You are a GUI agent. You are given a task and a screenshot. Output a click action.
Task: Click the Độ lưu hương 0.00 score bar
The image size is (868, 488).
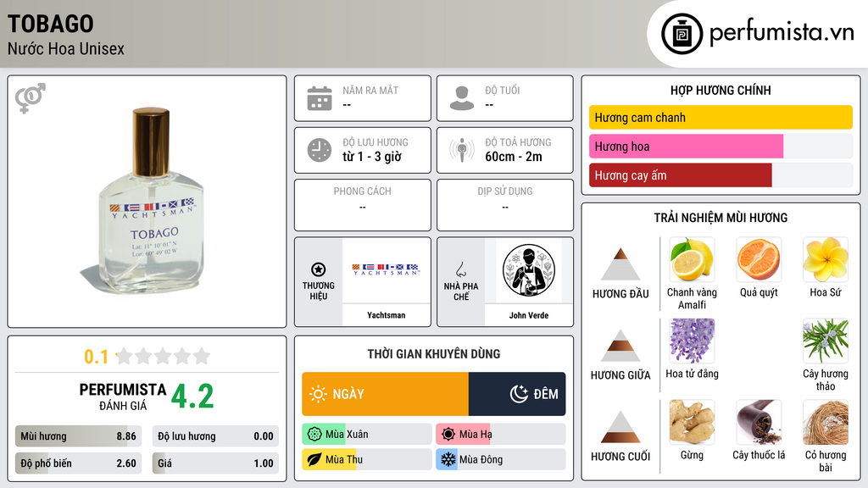tap(215, 436)
